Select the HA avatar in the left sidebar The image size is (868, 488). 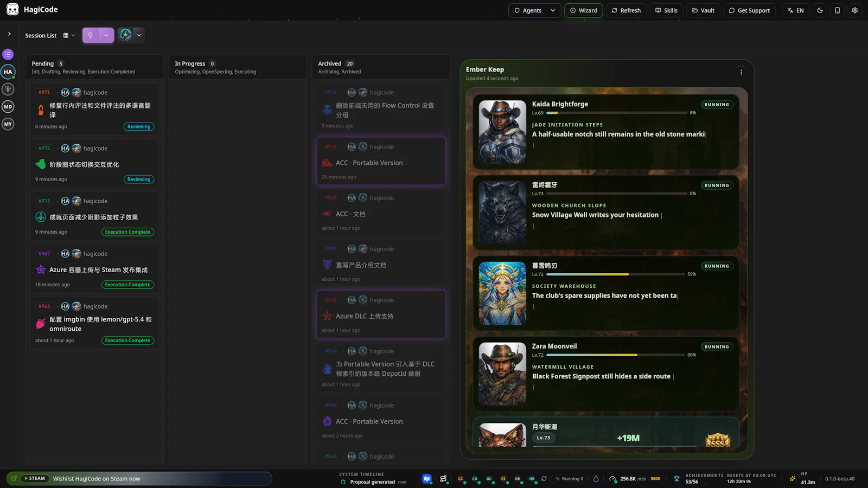tap(8, 72)
